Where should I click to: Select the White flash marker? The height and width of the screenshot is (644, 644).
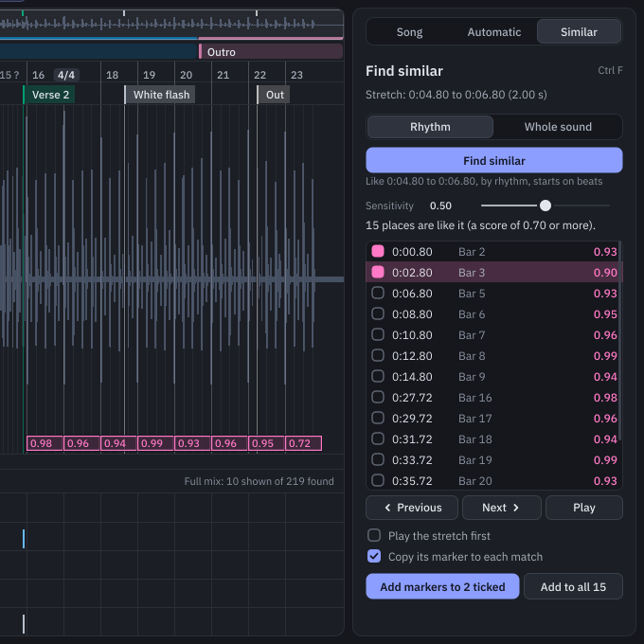point(161,95)
